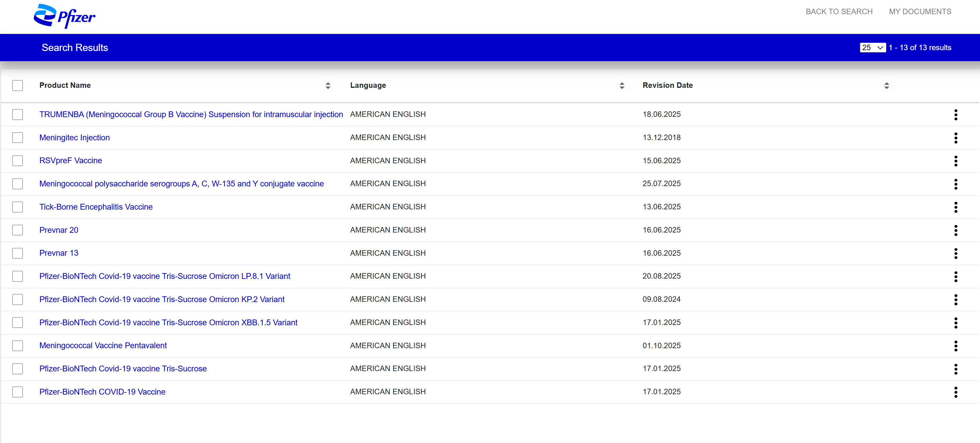Open MY DOCUMENTS

[x=919, y=11]
